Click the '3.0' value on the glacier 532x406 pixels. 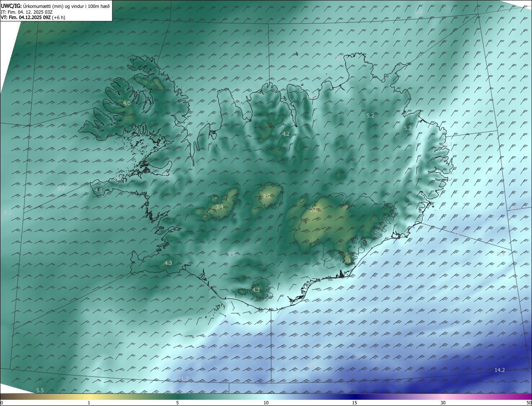pyautogui.click(x=266, y=196)
